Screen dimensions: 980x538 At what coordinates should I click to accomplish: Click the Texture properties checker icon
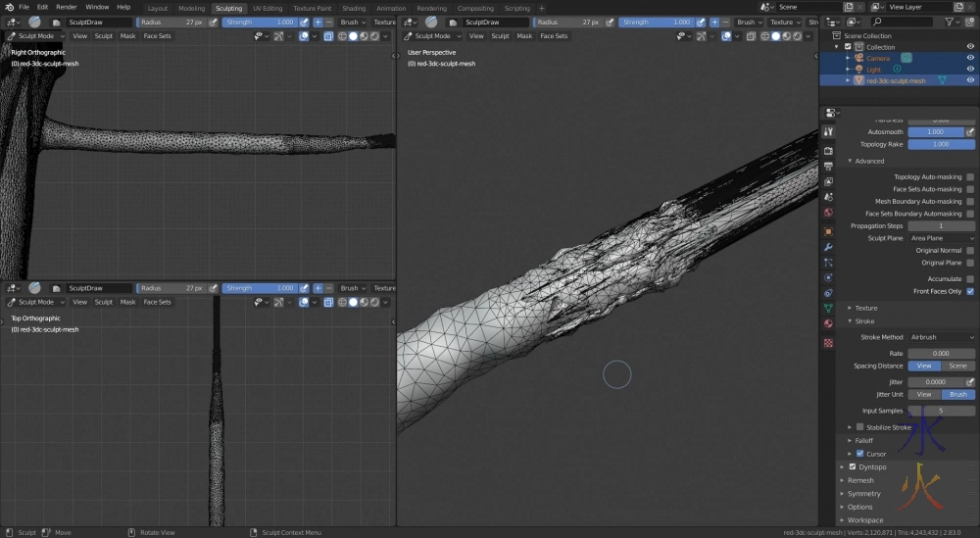click(x=828, y=343)
